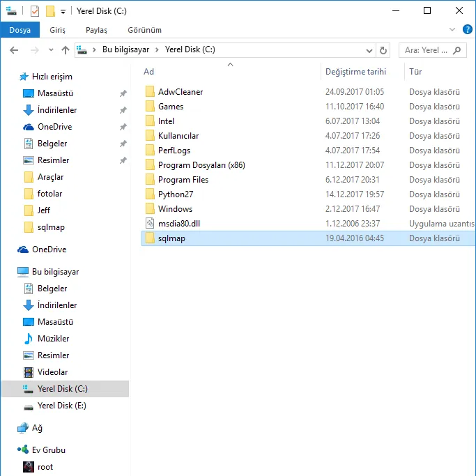Select Yerel Disk (E:) drive

pos(61,406)
